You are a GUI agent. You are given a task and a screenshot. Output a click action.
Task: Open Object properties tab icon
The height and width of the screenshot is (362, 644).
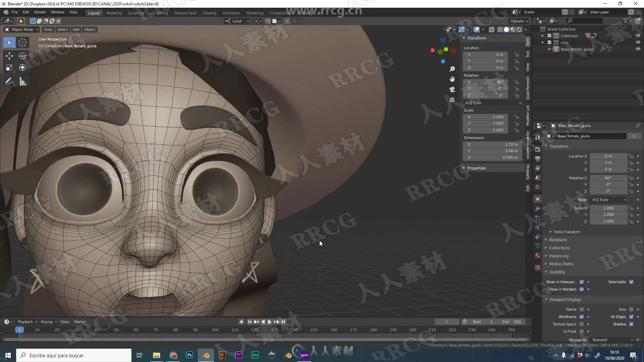tap(538, 199)
